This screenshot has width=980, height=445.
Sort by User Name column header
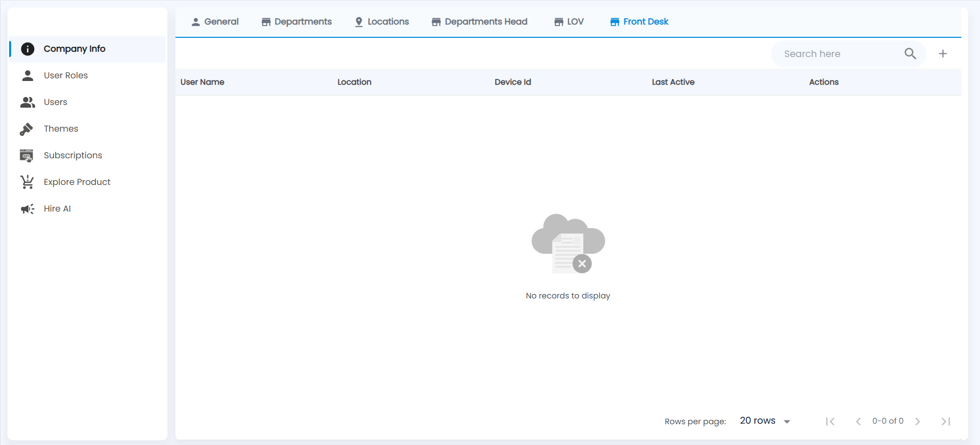202,82
